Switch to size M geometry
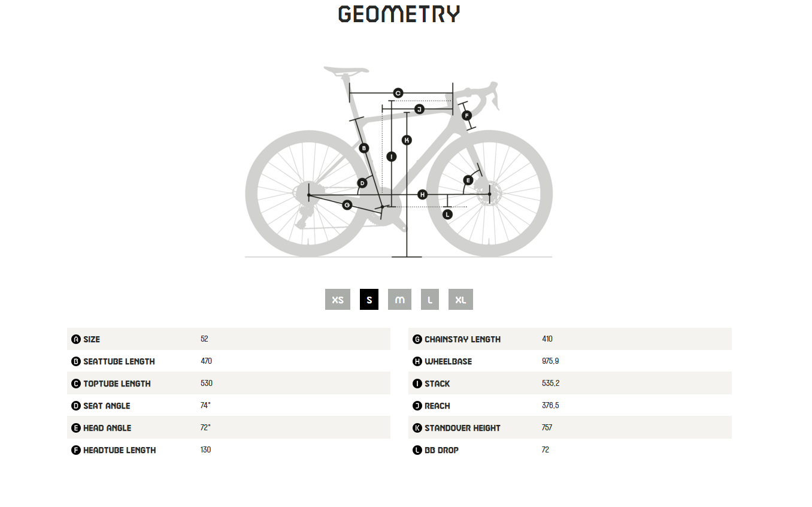Viewport: 812px width, 507px height. (399, 300)
